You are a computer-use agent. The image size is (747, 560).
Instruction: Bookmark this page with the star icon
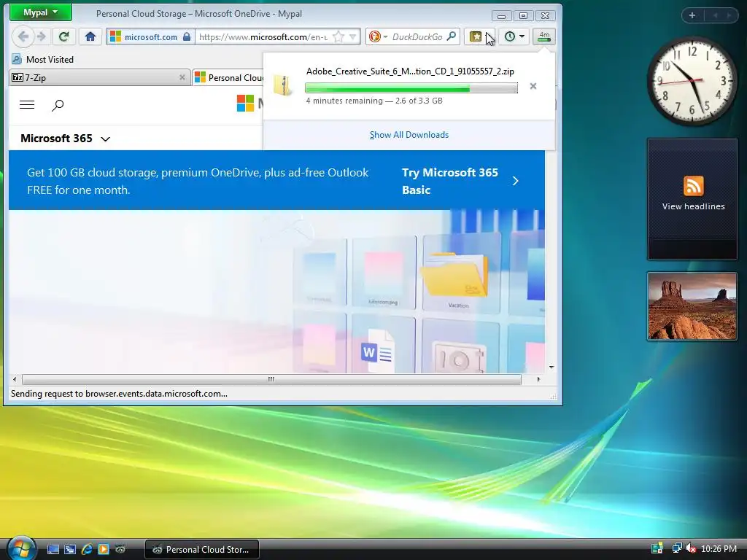[338, 36]
